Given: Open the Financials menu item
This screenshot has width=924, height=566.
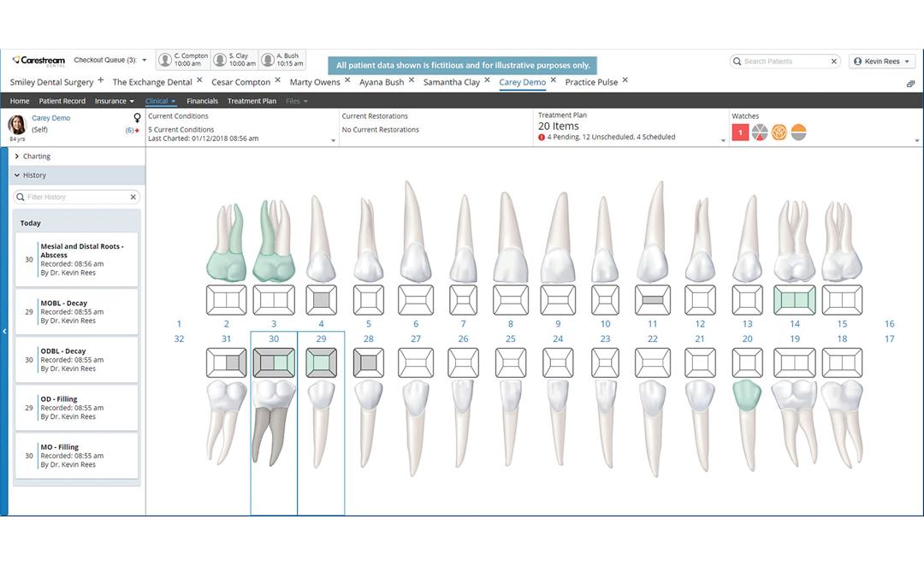Looking at the screenshot, I should tap(203, 102).
